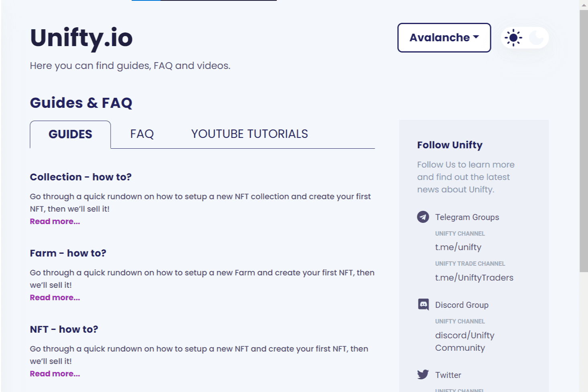This screenshot has width=588, height=392.
Task: Open Read more under Farm how to
Action: point(55,297)
